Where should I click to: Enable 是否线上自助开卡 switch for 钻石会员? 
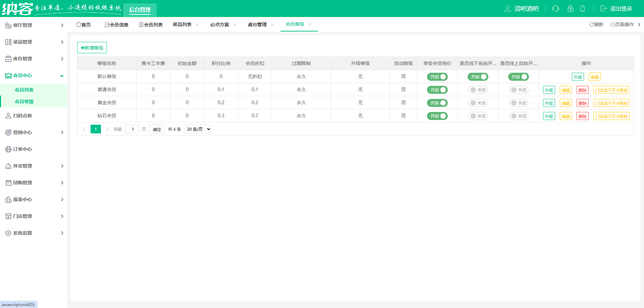(x=518, y=116)
